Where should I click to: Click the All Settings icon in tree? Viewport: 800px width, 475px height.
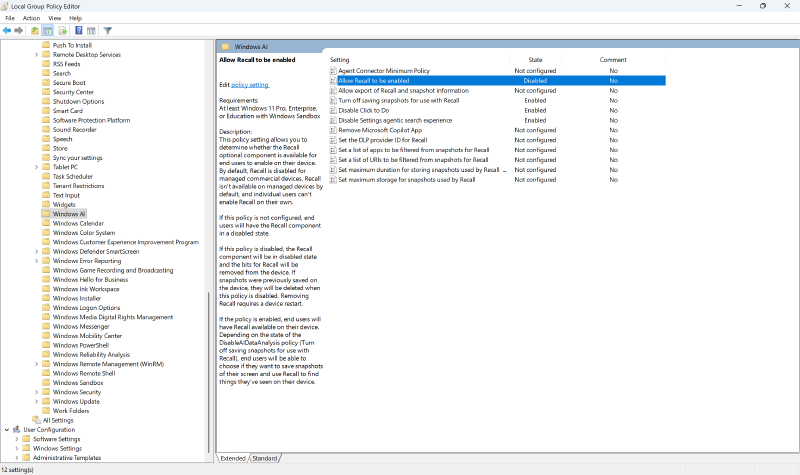coord(36,420)
